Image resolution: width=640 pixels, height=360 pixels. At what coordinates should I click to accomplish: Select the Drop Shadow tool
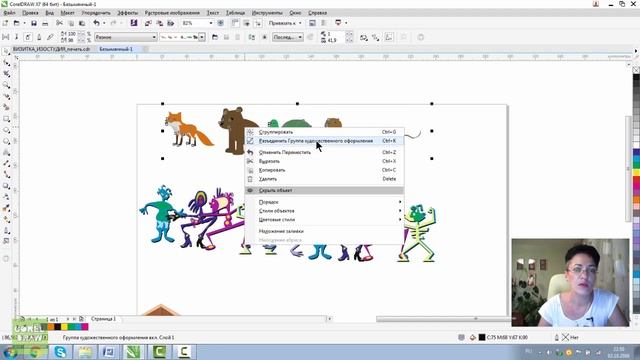point(6,186)
